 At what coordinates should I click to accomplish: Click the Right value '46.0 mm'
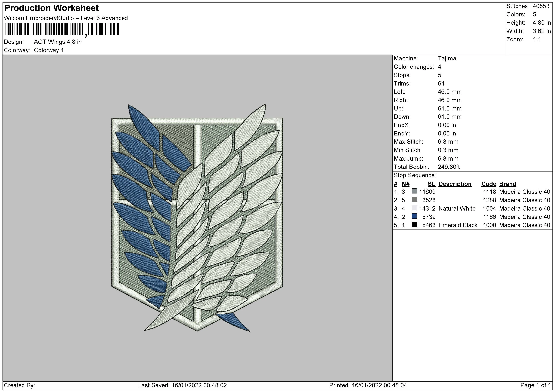(x=450, y=100)
